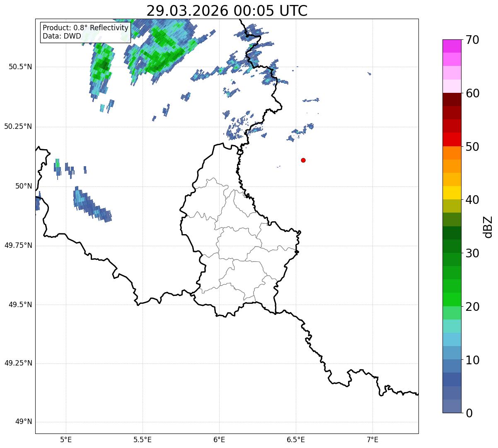The height and width of the screenshot is (448, 498).
Task: Select the 50 dBZ colorbar tick label
Action: click(472, 147)
